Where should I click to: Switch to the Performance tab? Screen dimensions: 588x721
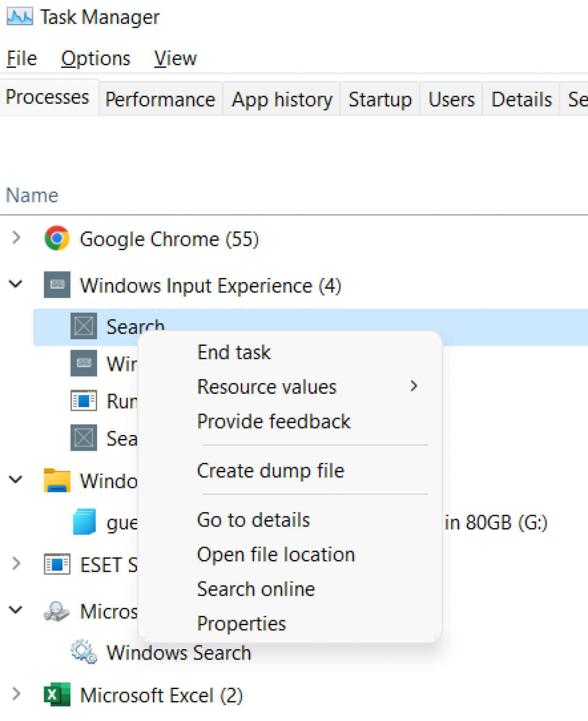click(160, 99)
